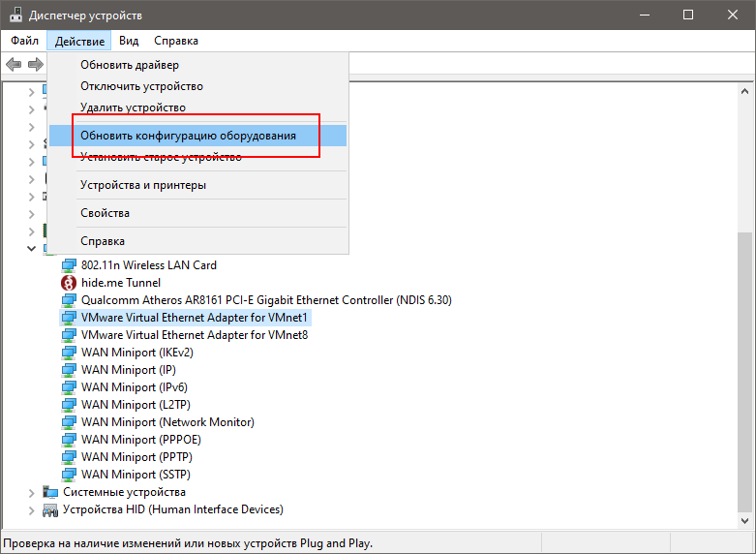This screenshot has height=554, width=756.
Task: Choose Свойства from the Действие menu
Action: (x=197, y=213)
